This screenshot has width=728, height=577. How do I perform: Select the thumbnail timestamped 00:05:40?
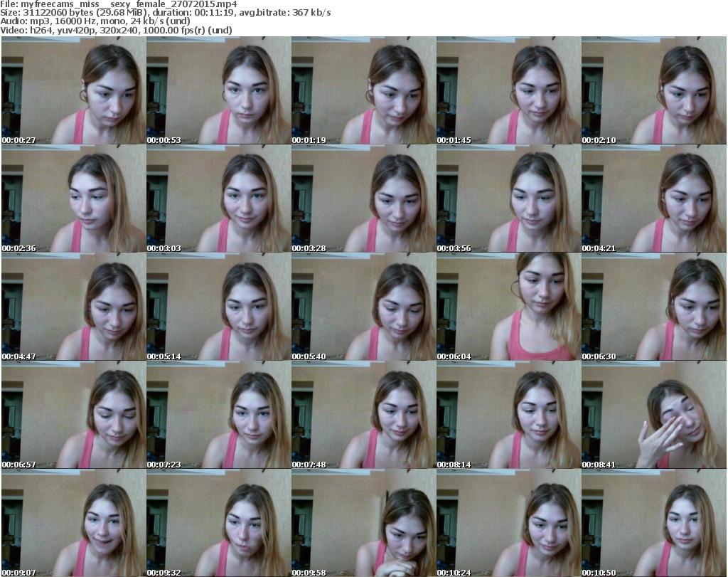(x=363, y=307)
